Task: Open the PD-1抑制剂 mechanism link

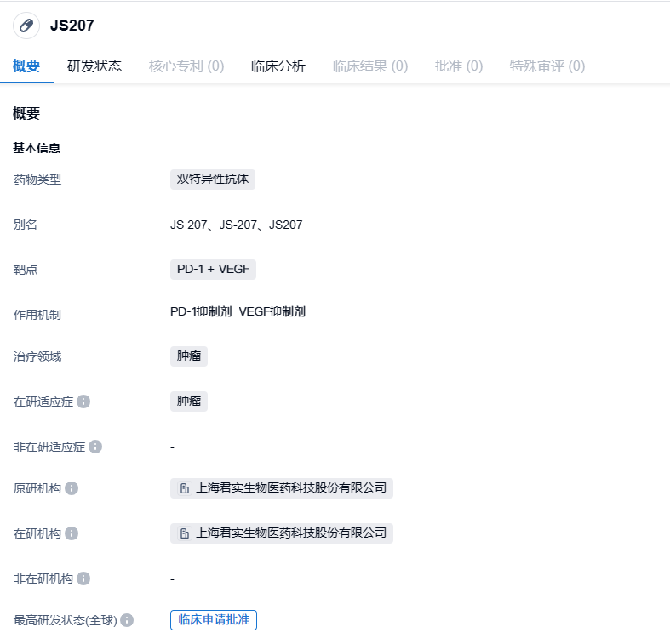Action: click(x=201, y=312)
